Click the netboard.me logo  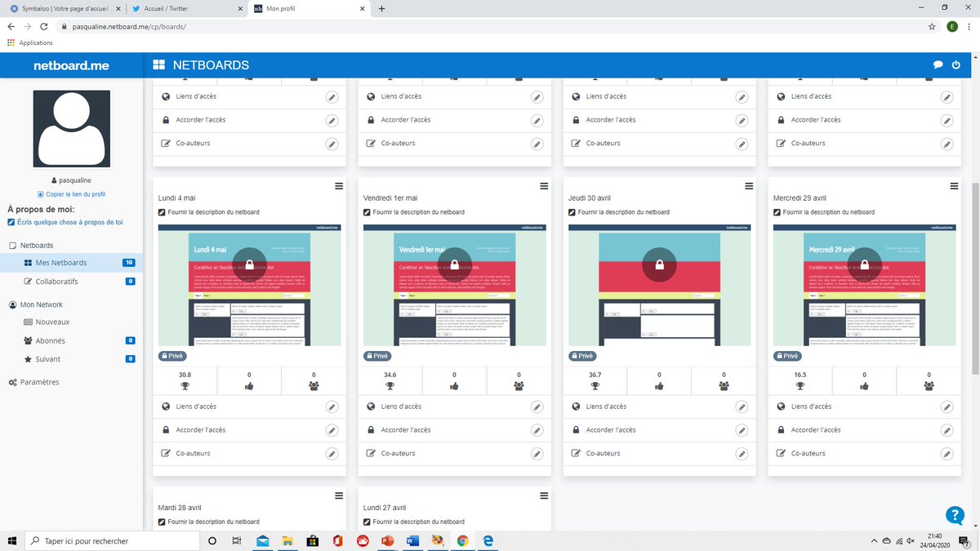[x=71, y=65]
